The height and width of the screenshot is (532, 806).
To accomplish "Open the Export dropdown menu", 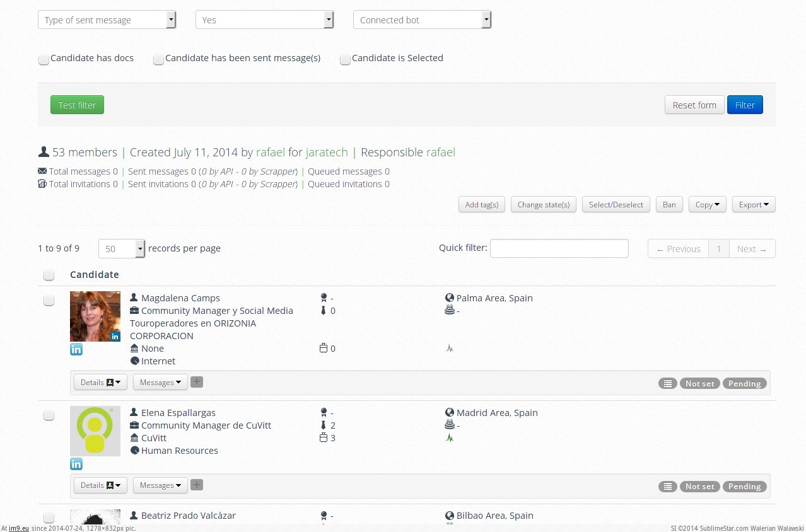I will coord(753,204).
